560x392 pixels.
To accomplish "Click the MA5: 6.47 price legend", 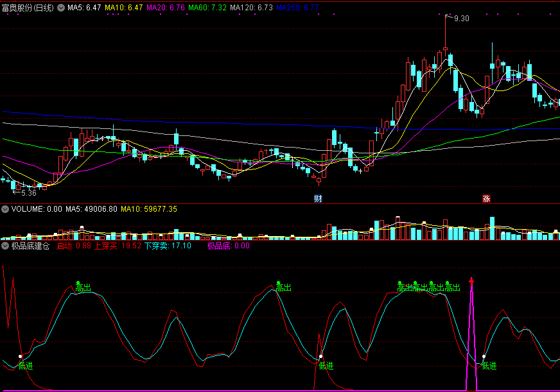I will (x=84, y=8).
